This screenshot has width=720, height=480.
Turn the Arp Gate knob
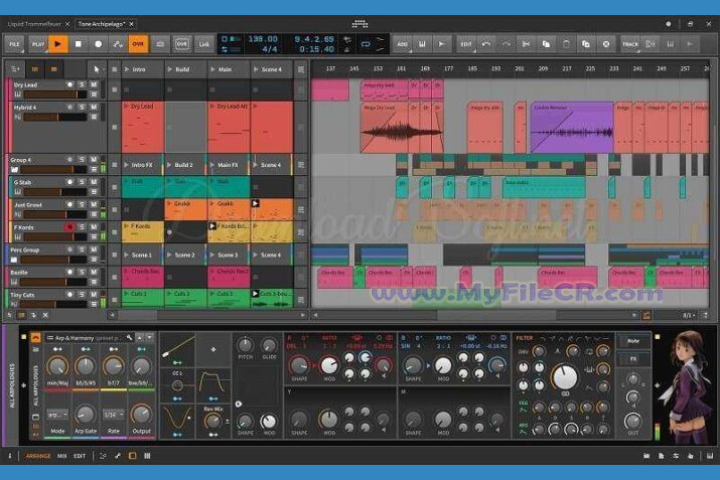85,415
